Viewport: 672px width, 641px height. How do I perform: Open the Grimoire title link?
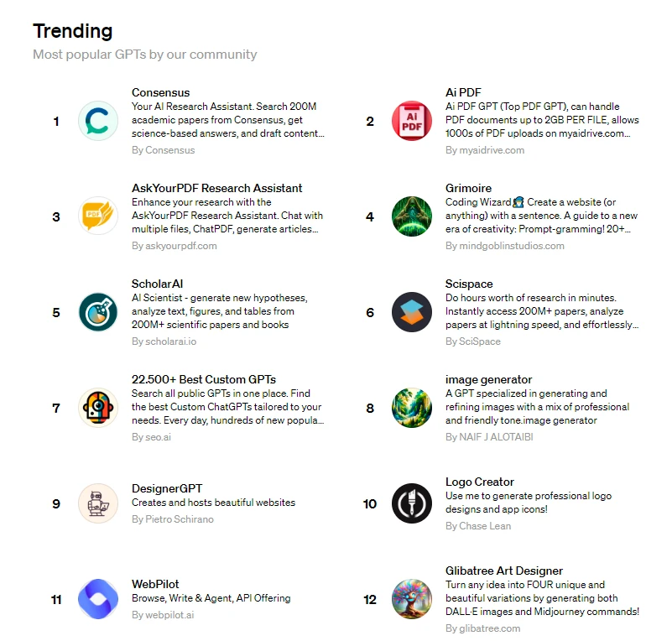(x=468, y=188)
